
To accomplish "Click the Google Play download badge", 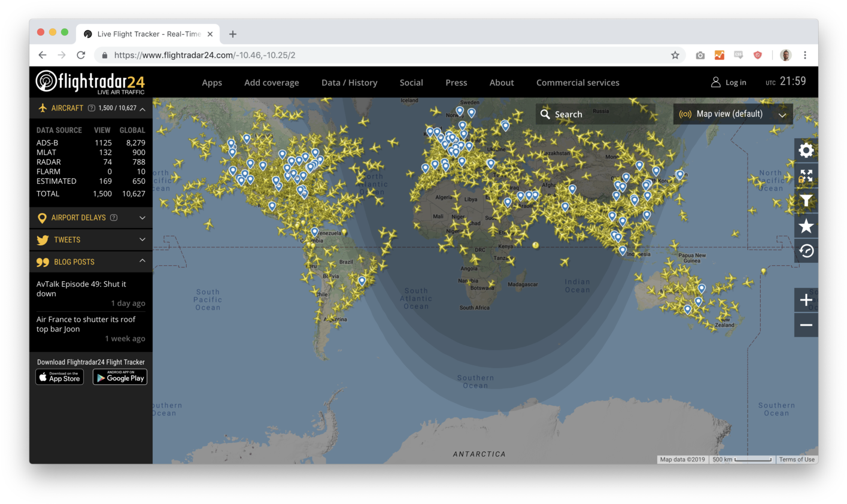I will pyautogui.click(x=120, y=377).
